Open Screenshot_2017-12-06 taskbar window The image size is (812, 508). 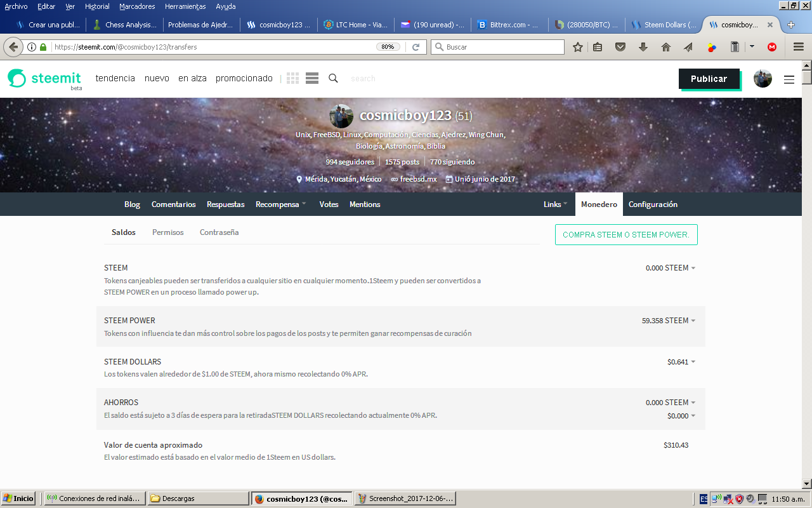[x=405, y=498]
